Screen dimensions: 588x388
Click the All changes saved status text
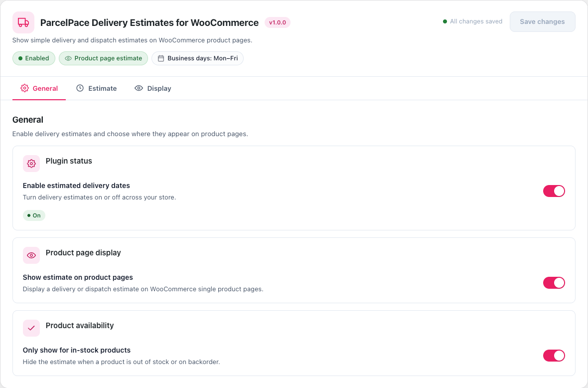click(x=476, y=21)
